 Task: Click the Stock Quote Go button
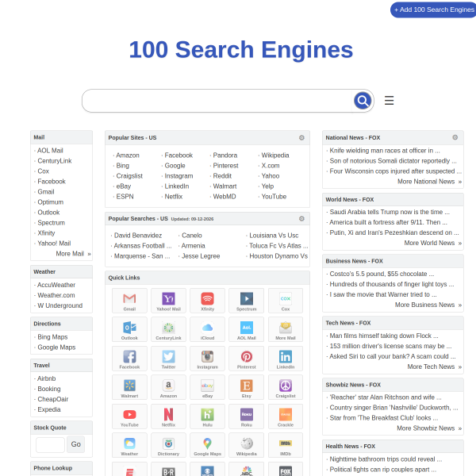click(x=75, y=444)
